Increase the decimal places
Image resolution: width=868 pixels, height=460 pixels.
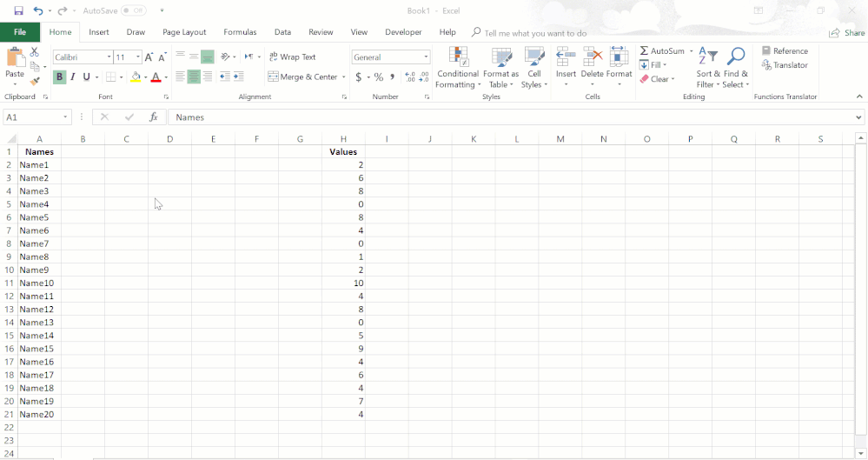point(410,77)
